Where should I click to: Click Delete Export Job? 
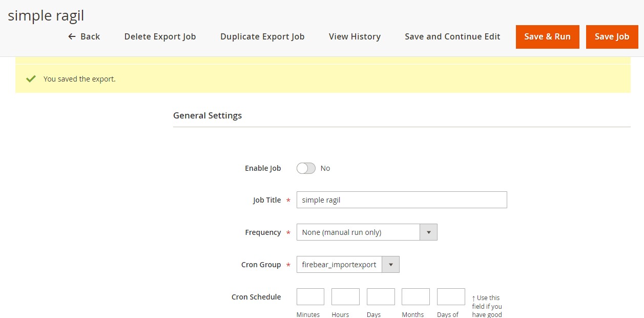[159, 36]
